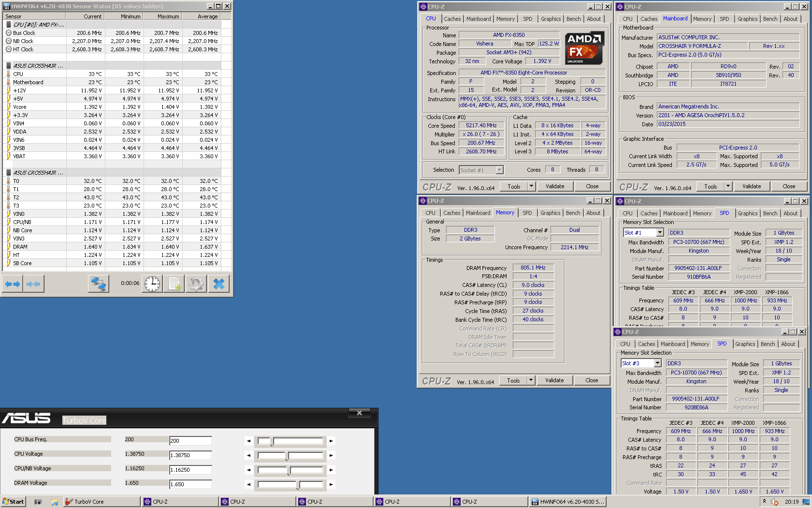Click CPU Bus Freq value input field
The height and width of the screenshot is (508, 812).
coord(190,441)
